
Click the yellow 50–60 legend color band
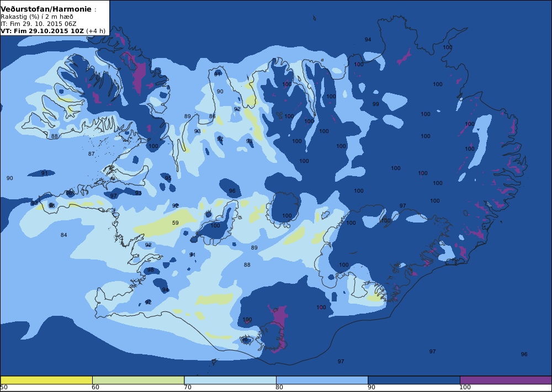pyautogui.click(x=46, y=380)
